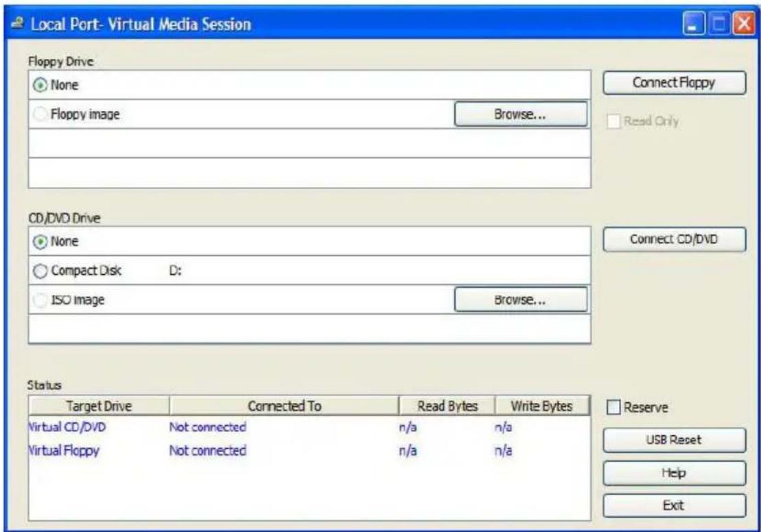Toggle the Read Only checkbox
The height and width of the screenshot is (532, 761).
tap(613, 121)
